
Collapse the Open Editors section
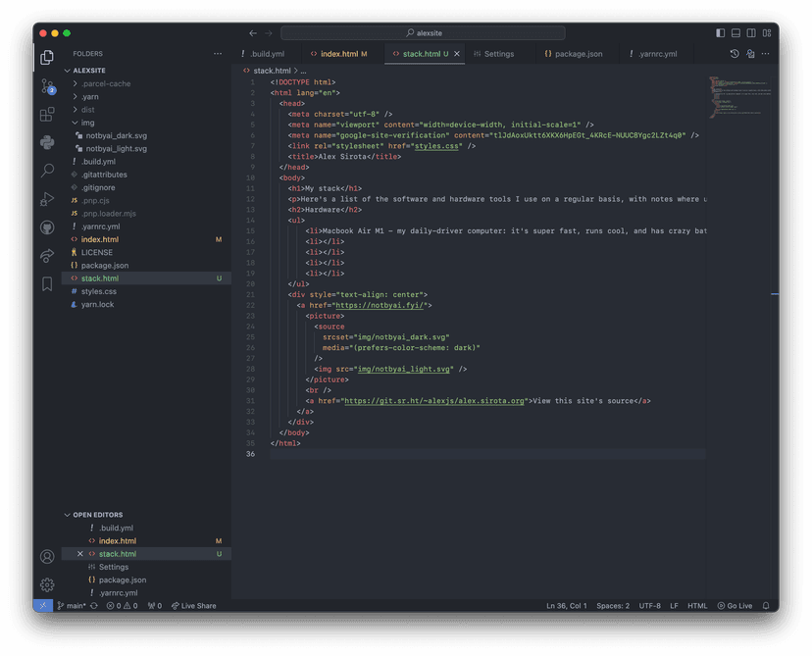point(96,515)
